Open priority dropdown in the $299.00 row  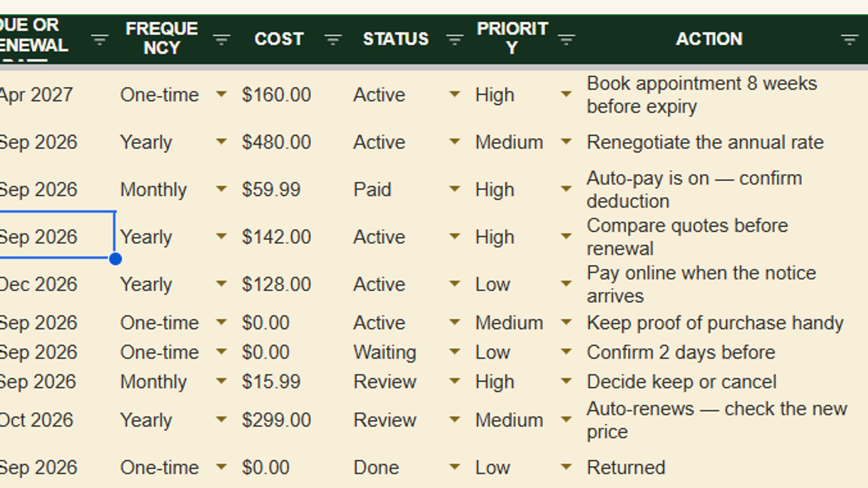point(566,420)
